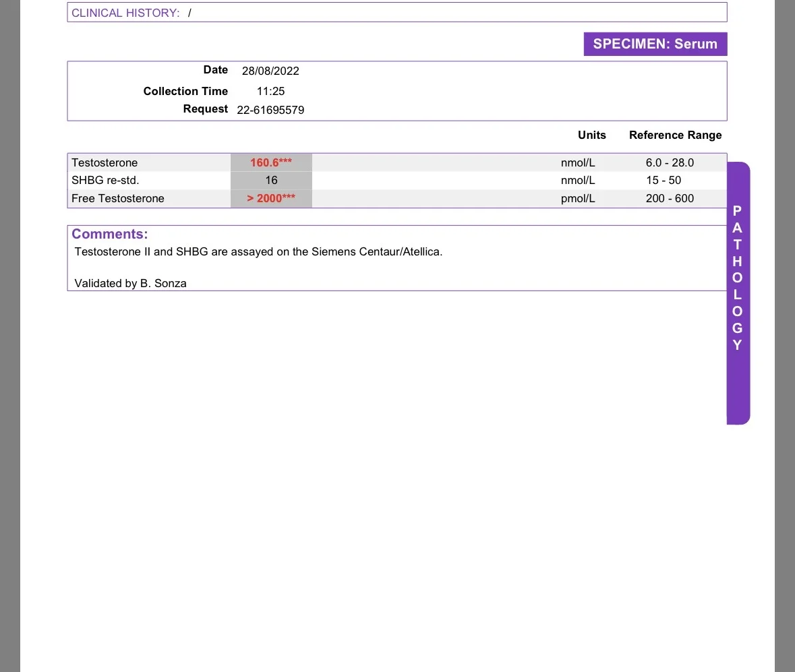Click Free Testosterone result > 2000***
This screenshot has width=795, height=672.
pyautogui.click(x=271, y=198)
